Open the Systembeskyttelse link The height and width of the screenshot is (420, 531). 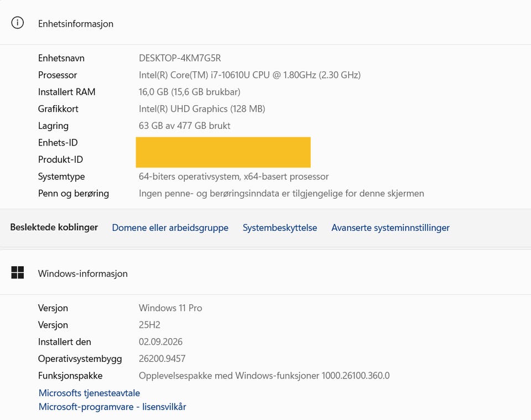pyautogui.click(x=280, y=227)
